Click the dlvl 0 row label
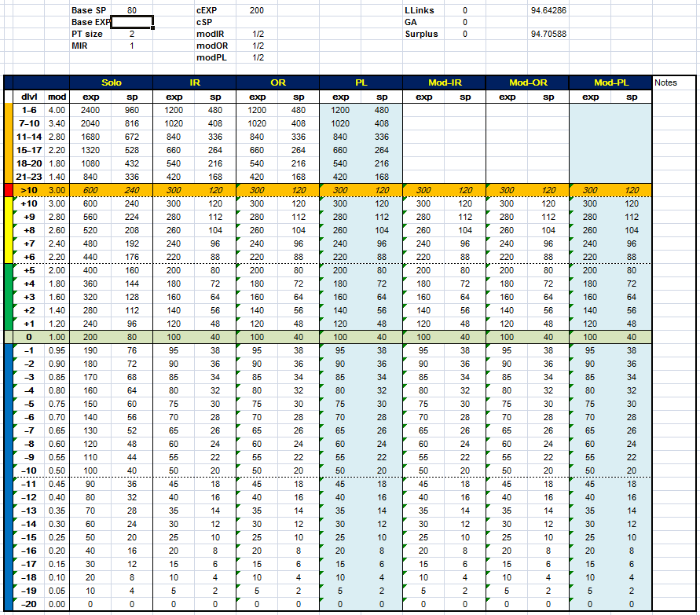 [x=29, y=337]
